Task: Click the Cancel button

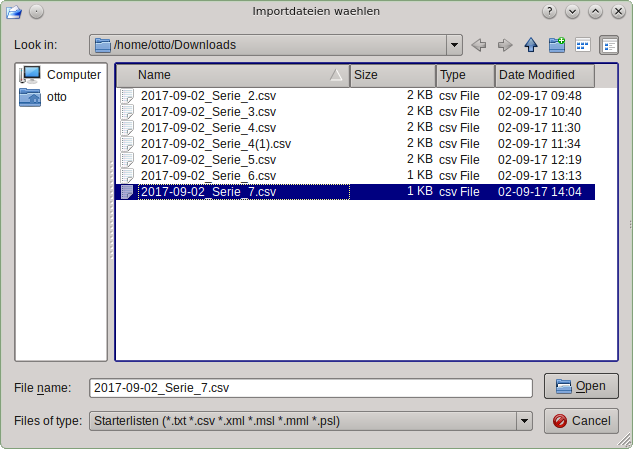Action: (x=581, y=421)
